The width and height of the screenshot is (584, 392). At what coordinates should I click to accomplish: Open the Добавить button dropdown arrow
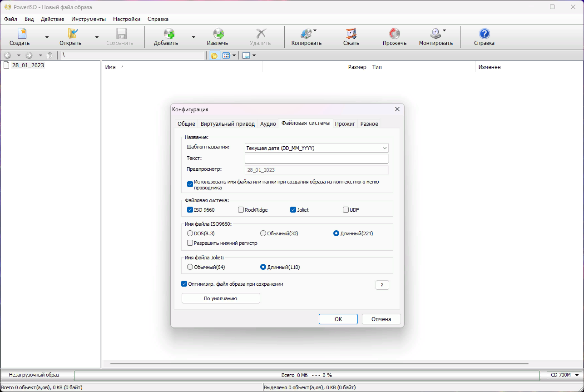193,36
